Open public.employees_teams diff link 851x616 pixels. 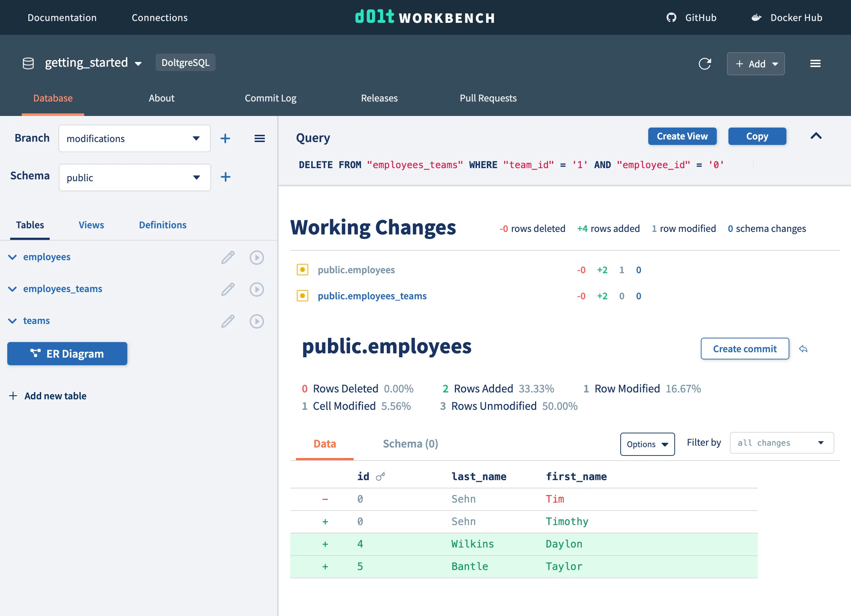coord(372,296)
